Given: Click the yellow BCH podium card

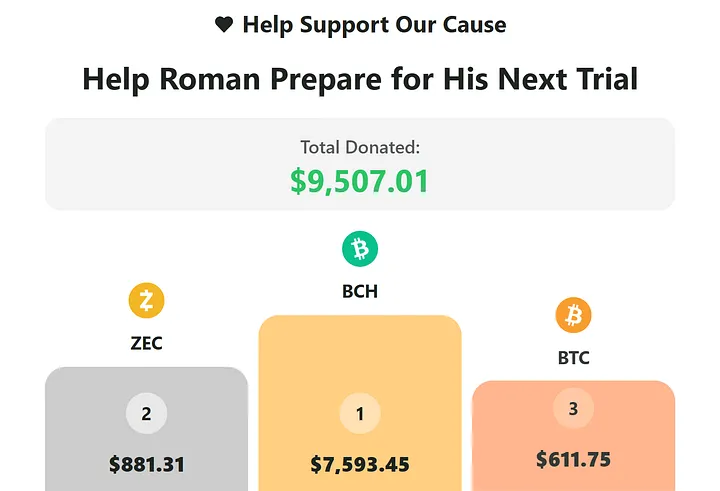Looking at the screenshot, I should (360, 403).
